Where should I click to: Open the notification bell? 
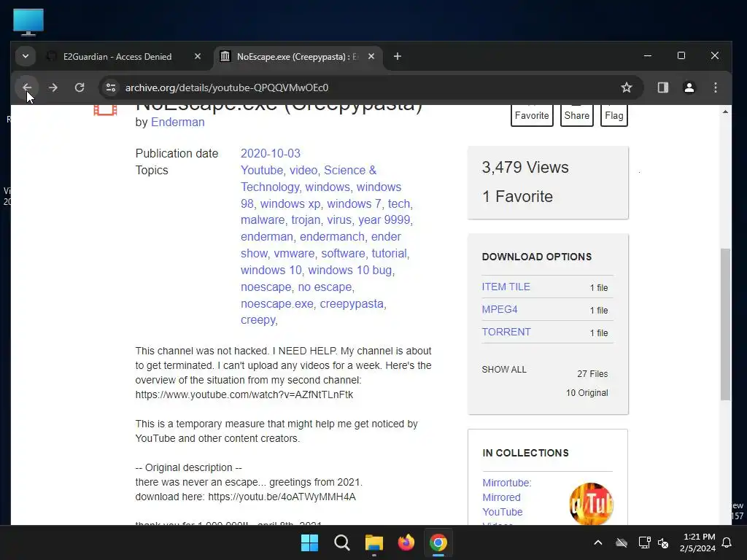point(727,542)
